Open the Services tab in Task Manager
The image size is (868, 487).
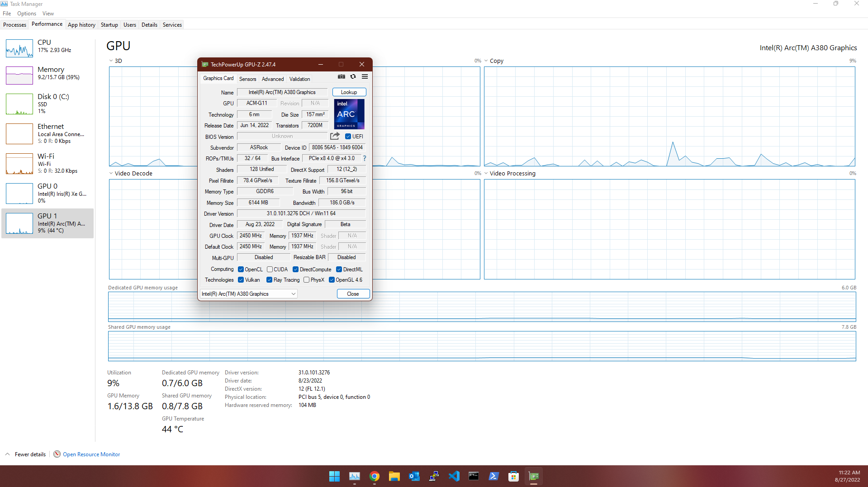point(172,25)
